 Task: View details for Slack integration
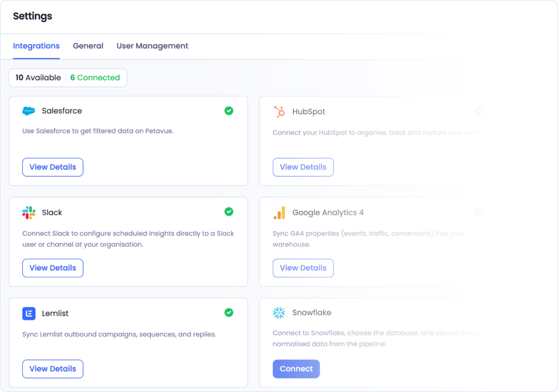[53, 268]
